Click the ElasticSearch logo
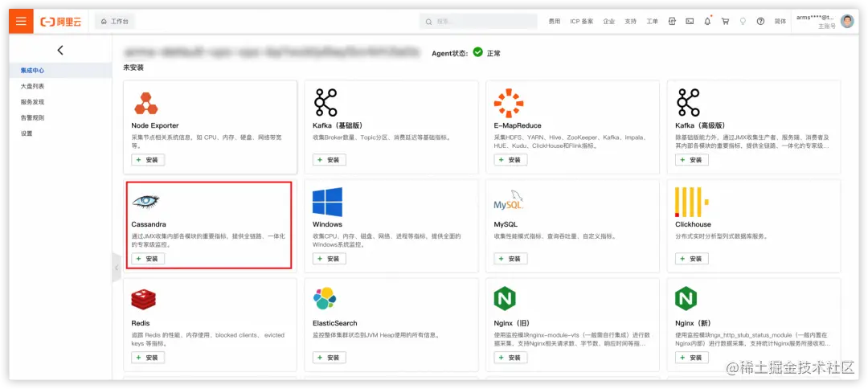 point(325,299)
